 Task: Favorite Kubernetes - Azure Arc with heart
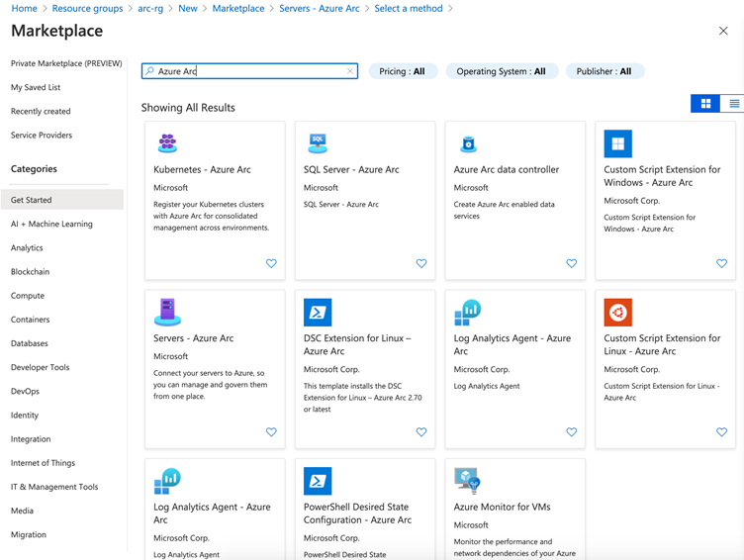tap(271, 263)
